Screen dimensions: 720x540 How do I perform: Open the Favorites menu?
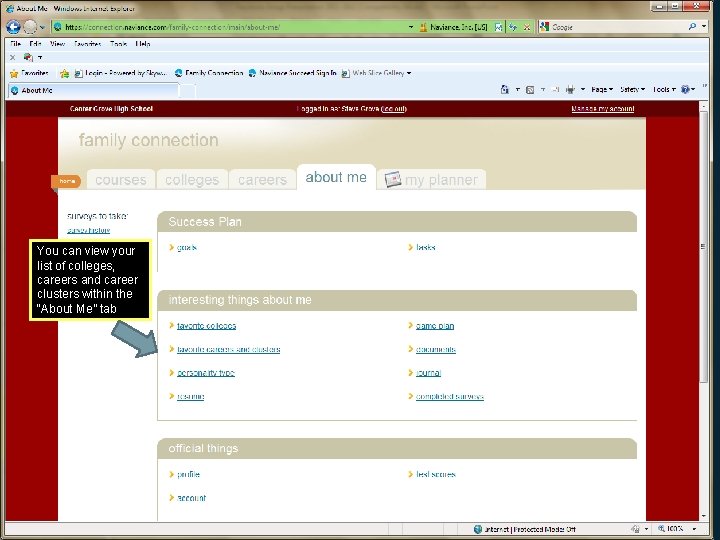pos(87,44)
